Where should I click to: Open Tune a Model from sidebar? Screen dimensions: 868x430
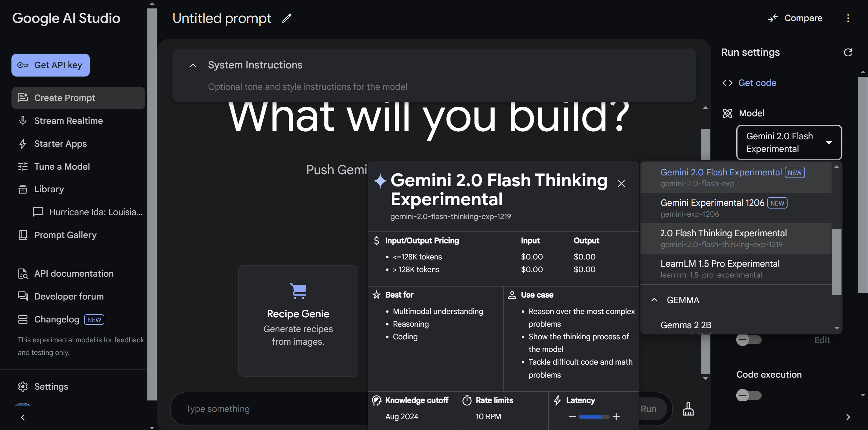78,166
